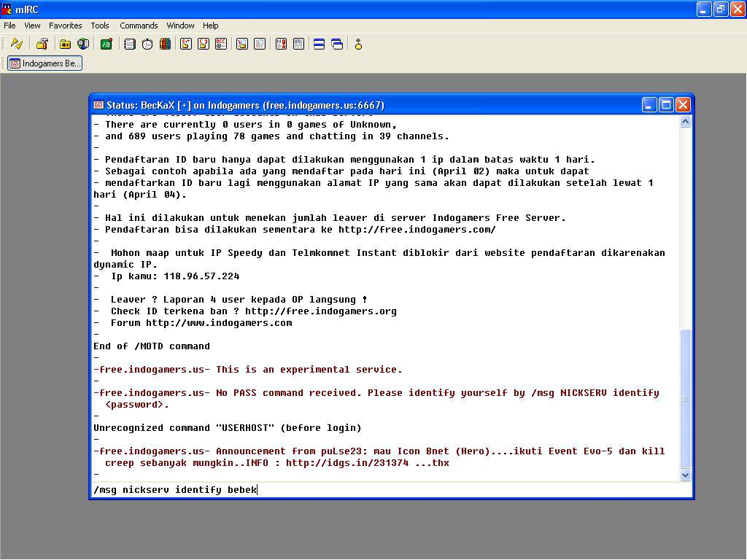The height and width of the screenshot is (560, 747).
Task: Open the Colors books icon
Action: (x=165, y=44)
